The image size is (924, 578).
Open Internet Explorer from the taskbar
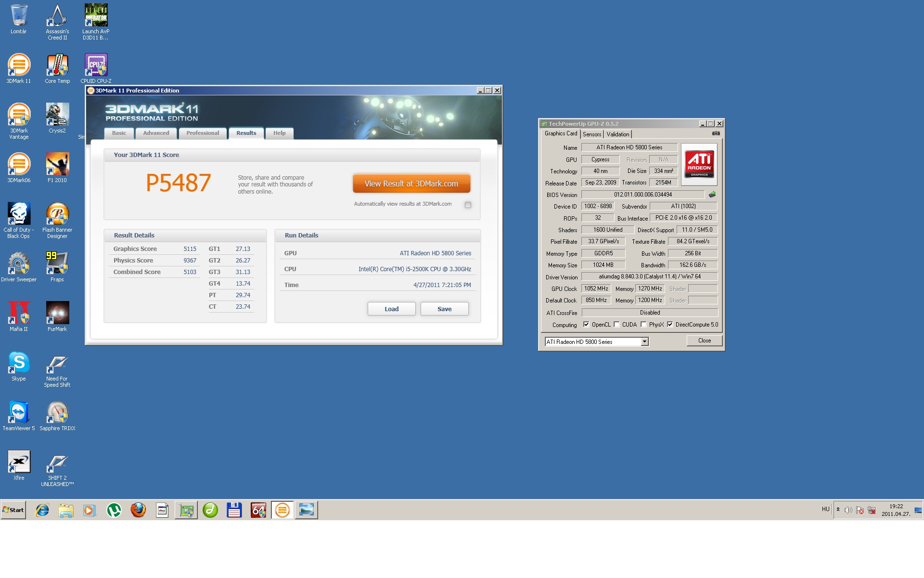(42, 510)
